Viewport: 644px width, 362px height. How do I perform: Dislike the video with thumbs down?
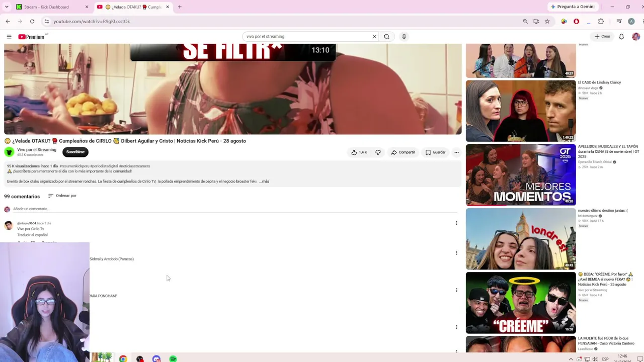pyautogui.click(x=378, y=152)
